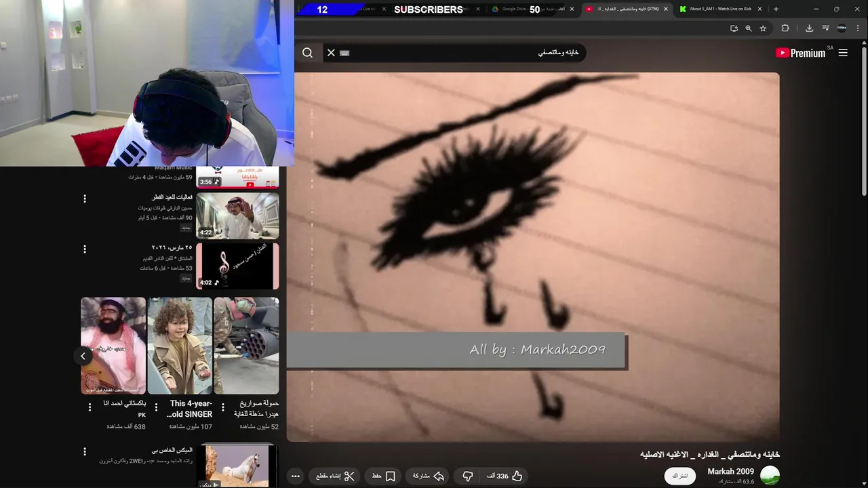The image size is (868, 488).
Task: Open options for باكستاني احمد انا short
Action: pyautogui.click(x=90, y=407)
